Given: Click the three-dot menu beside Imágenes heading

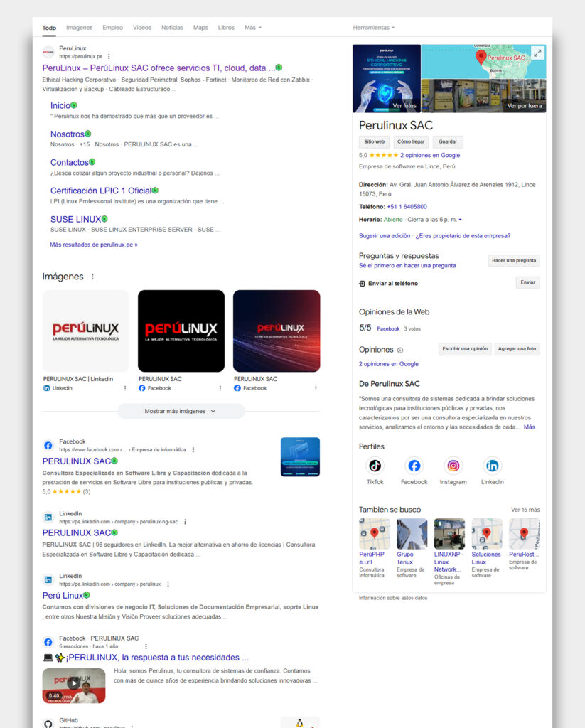Looking at the screenshot, I should (x=92, y=277).
